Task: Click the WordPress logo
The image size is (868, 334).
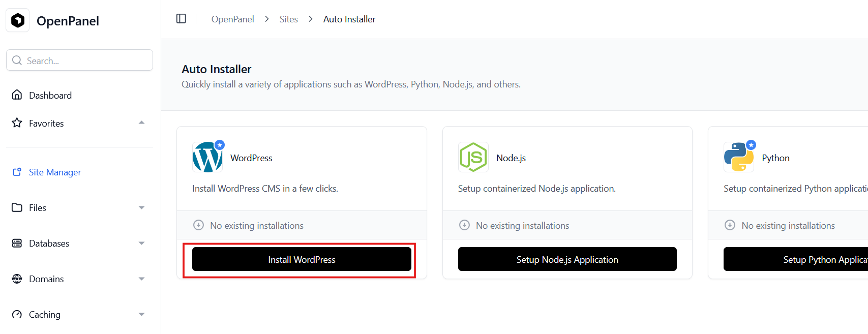Action: coord(207,158)
